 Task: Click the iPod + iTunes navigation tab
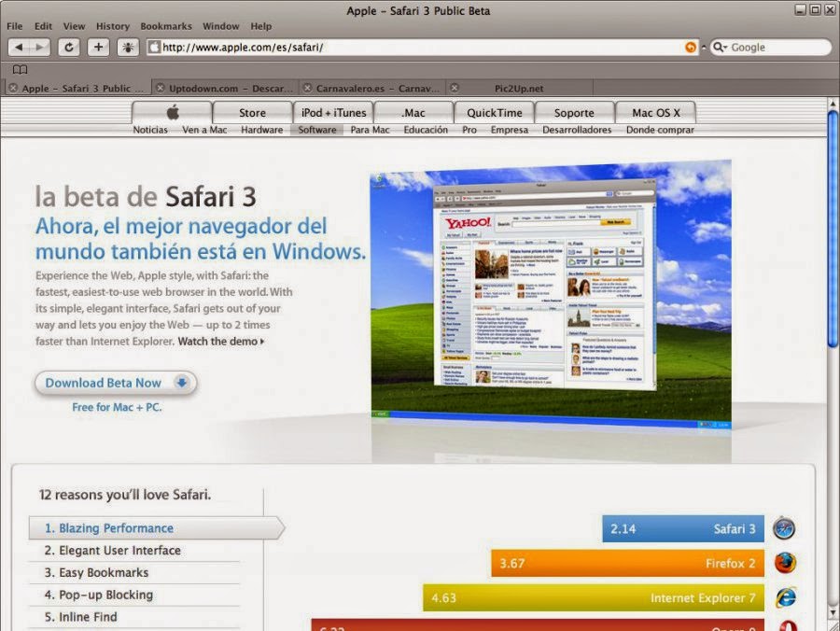click(333, 113)
